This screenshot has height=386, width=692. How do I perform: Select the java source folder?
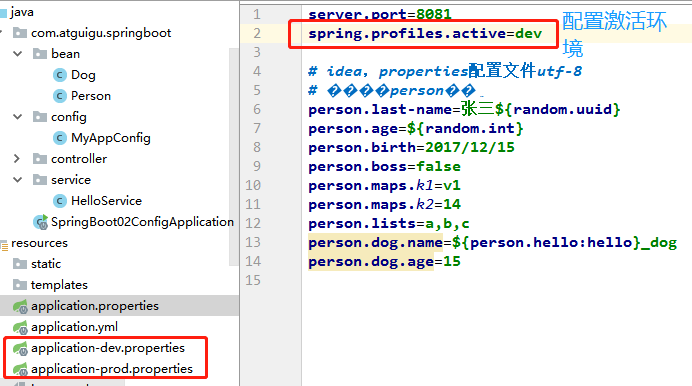point(22,12)
